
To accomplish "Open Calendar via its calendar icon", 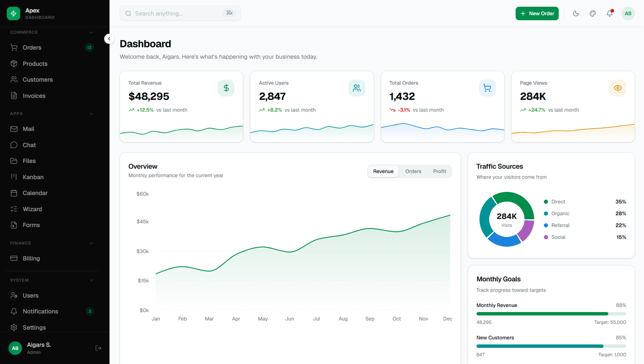I will click(14, 193).
